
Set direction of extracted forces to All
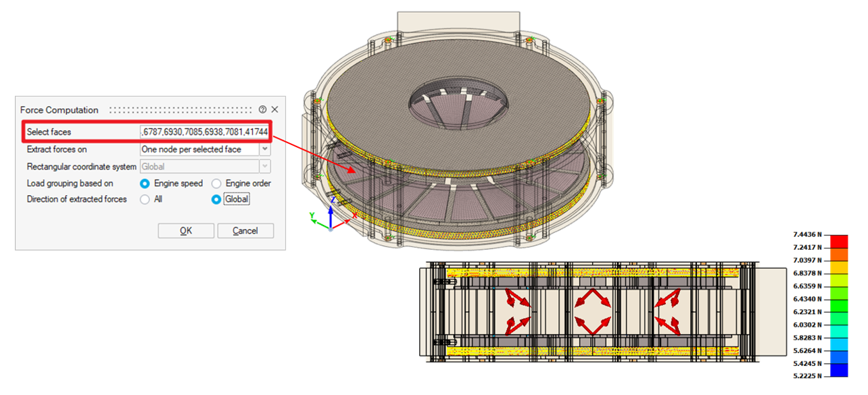pyautogui.click(x=145, y=199)
